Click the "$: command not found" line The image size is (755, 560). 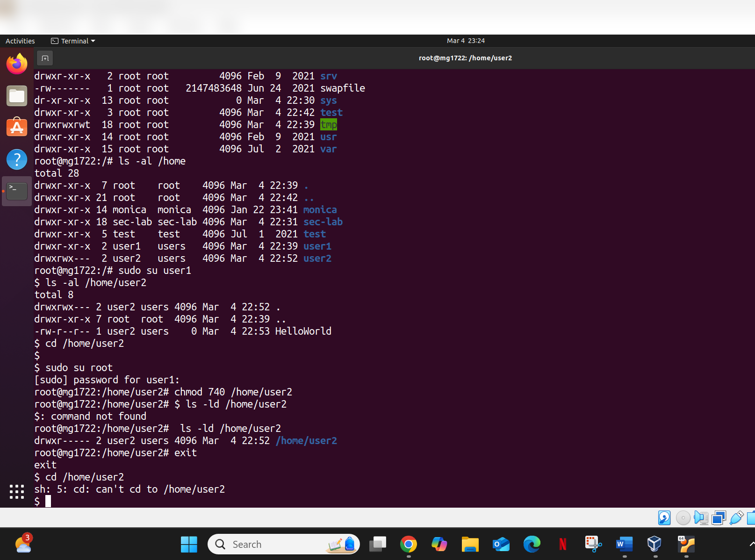90,416
